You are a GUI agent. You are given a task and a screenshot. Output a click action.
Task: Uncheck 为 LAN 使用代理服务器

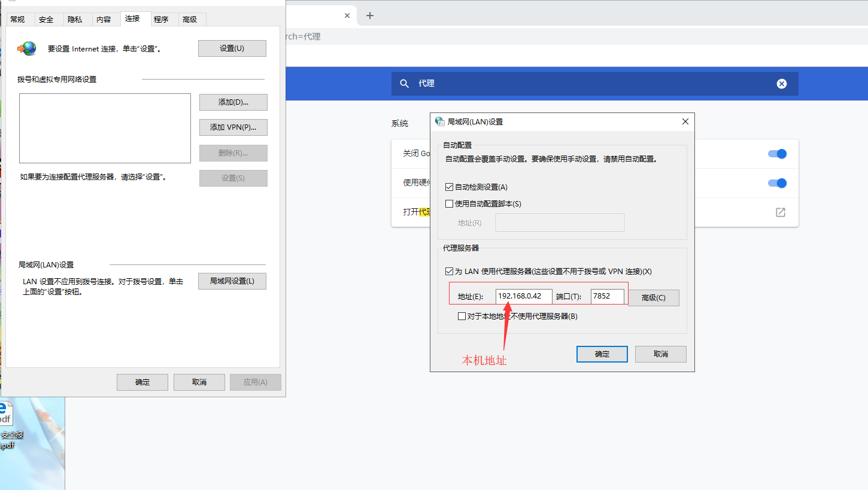449,270
